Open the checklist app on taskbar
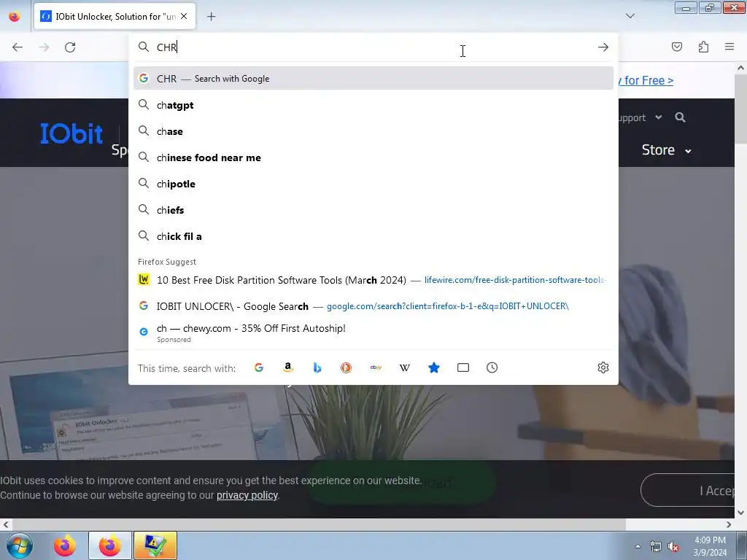Screen dimensions: 747x560 [x=155, y=545]
